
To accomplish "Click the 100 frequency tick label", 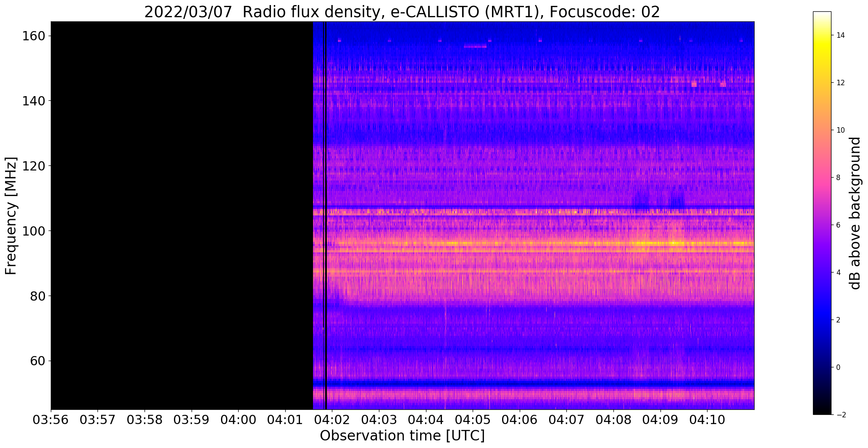I will point(34,231).
